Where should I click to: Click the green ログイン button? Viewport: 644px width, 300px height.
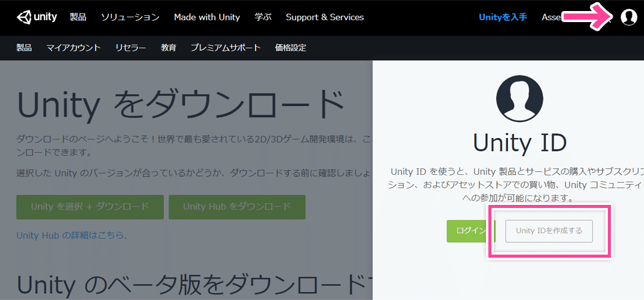[471, 231]
